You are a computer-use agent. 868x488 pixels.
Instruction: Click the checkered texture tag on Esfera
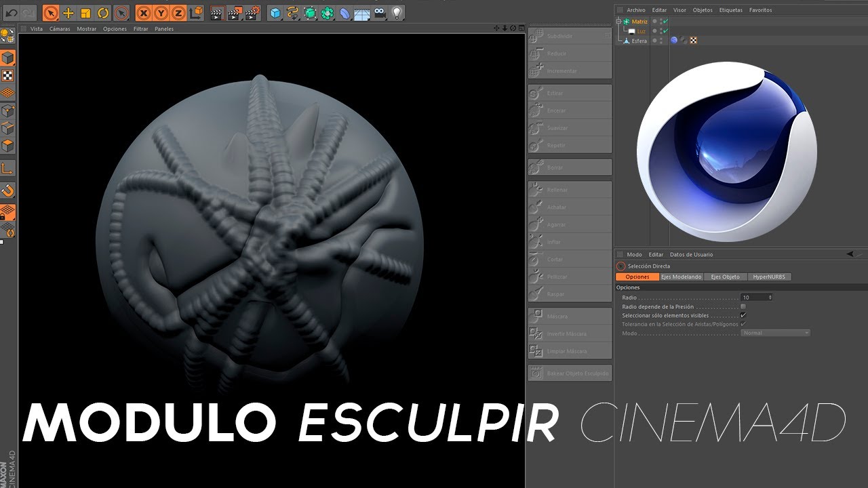pyautogui.click(x=694, y=41)
